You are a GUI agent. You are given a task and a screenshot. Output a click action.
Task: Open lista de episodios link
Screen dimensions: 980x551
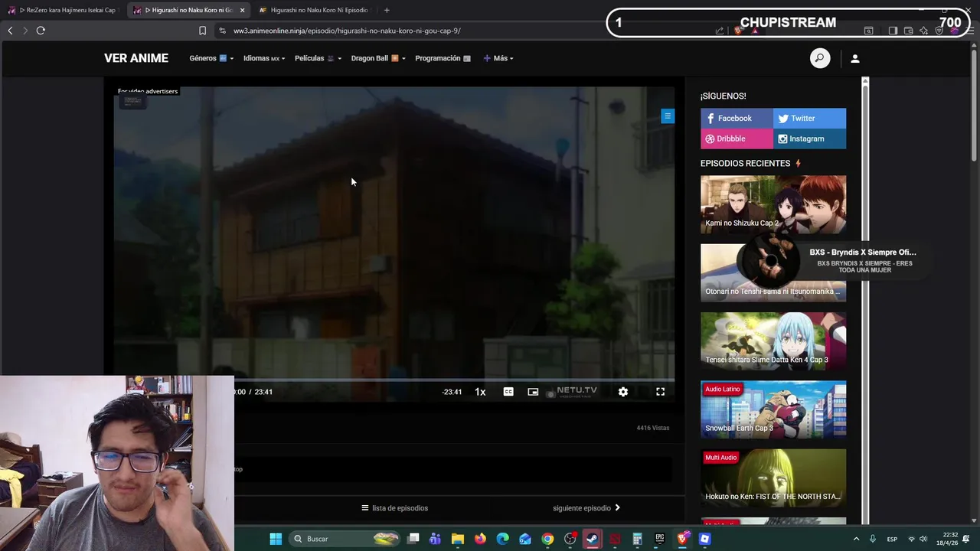coord(395,508)
